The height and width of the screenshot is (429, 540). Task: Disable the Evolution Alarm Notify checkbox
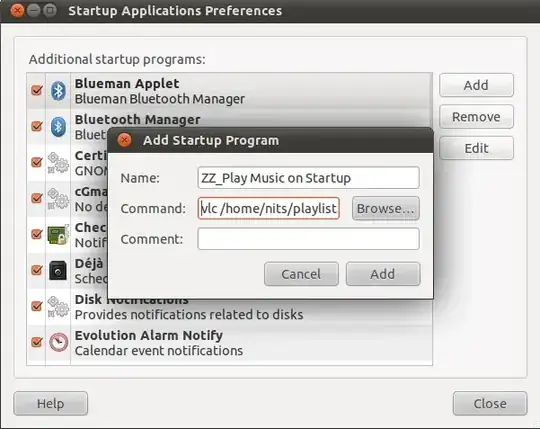tap(37, 342)
